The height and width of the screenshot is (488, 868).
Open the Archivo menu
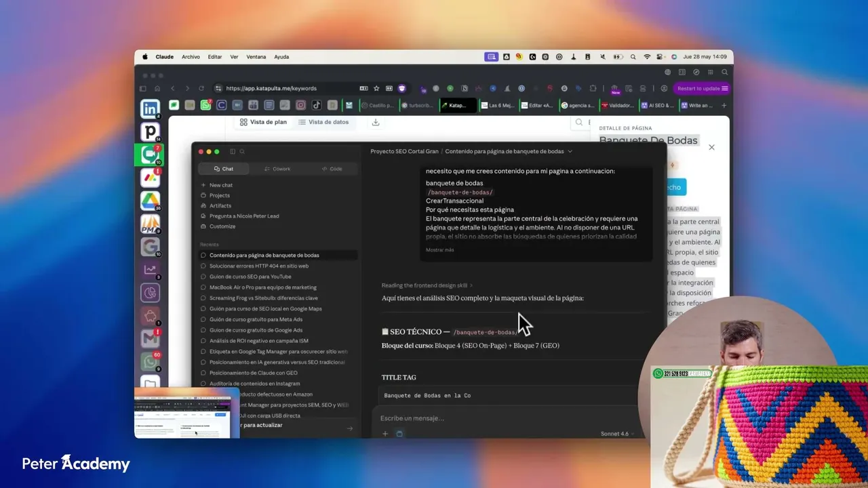tap(191, 57)
